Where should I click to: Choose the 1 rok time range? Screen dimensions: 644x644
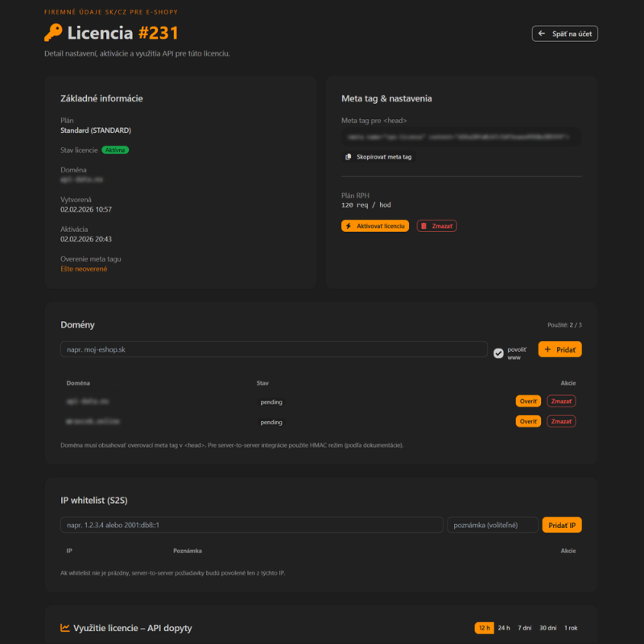tap(571, 628)
